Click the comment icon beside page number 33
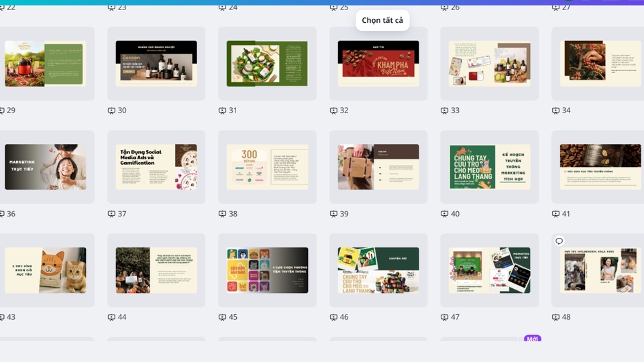 (444, 111)
